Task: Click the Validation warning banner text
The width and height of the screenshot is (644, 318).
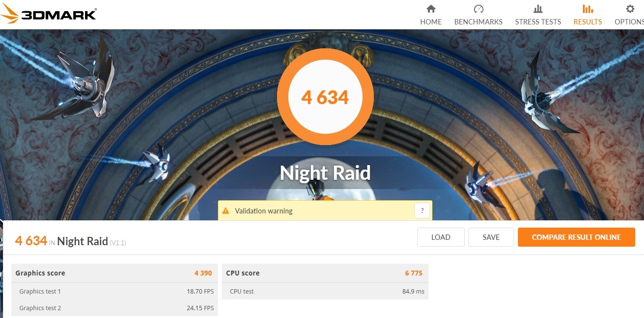Action: pos(264,211)
